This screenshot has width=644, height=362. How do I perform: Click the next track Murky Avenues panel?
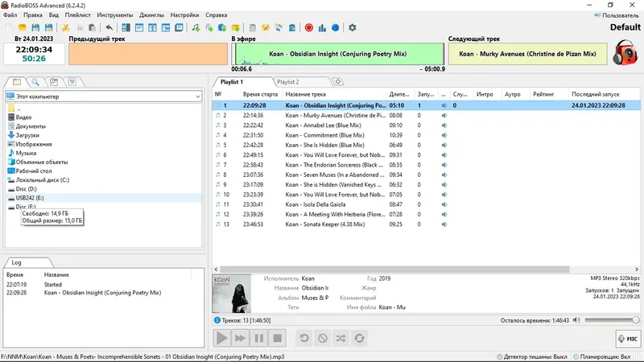[x=527, y=54]
